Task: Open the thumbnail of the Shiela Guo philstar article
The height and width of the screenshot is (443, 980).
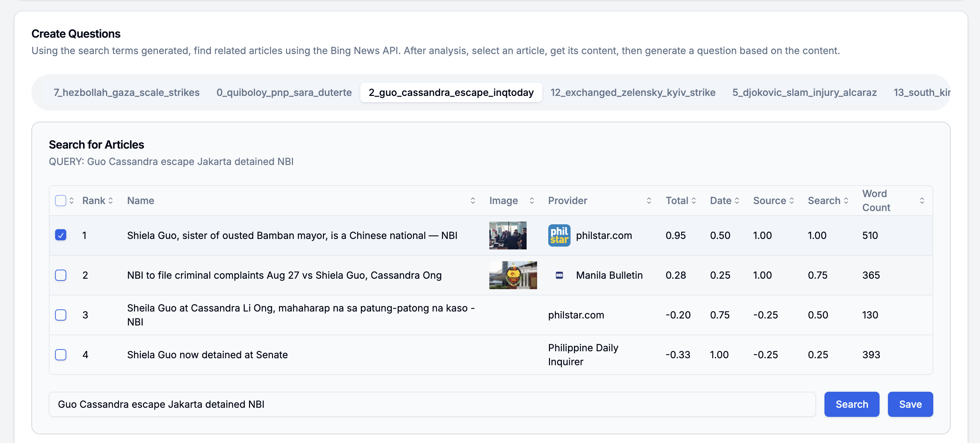Action: pos(507,235)
